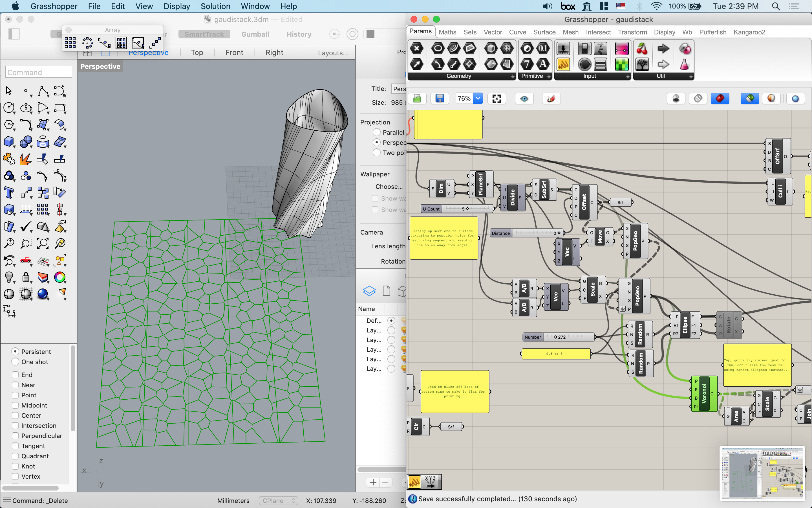Viewport: 812px width, 508px height.
Task: Click the layers panel icon in Rhino
Action: coord(369,291)
